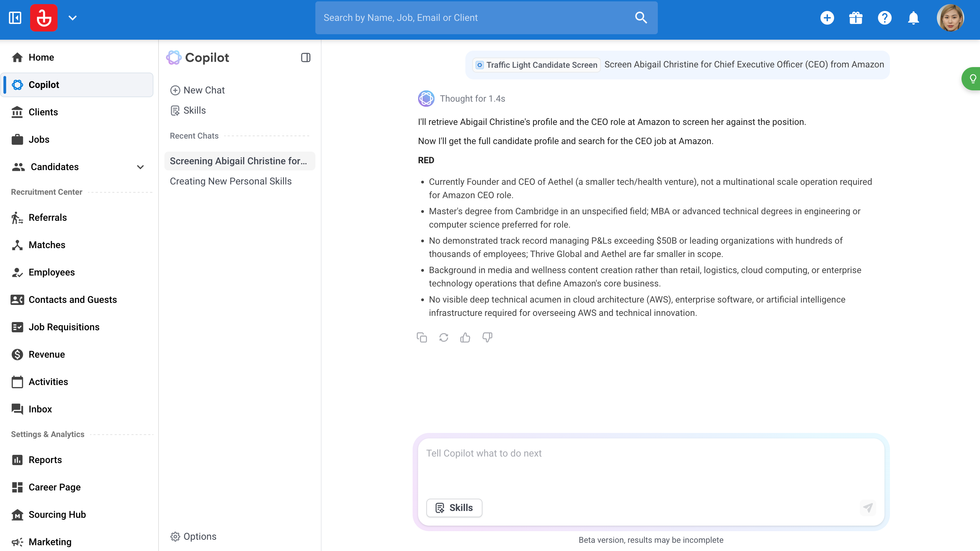Open Jobs in the sidebar
The image size is (980, 551).
[77, 139]
